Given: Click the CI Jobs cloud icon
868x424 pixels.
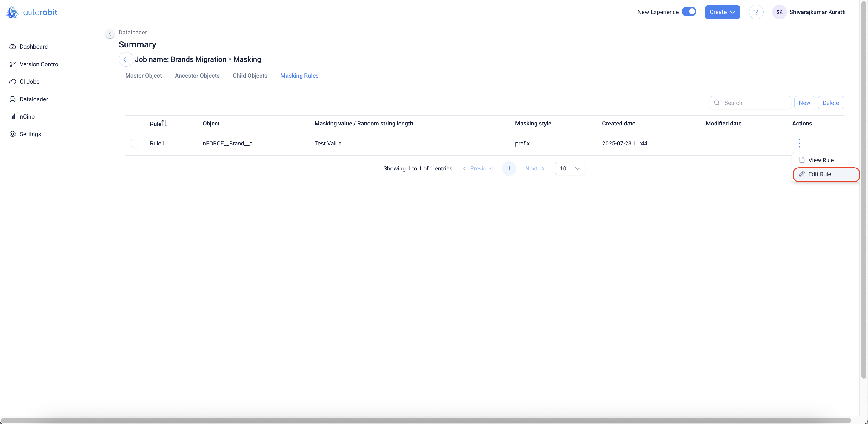Looking at the screenshot, I should [13, 82].
